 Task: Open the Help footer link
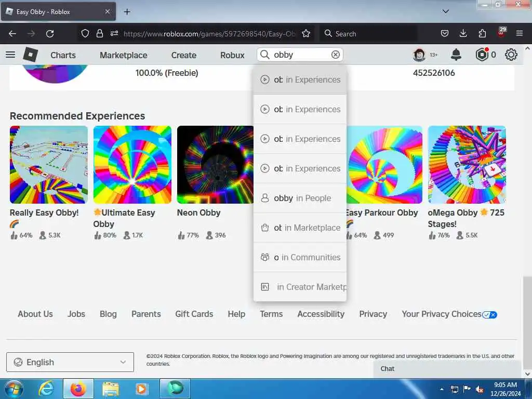click(x=236, y=314)
